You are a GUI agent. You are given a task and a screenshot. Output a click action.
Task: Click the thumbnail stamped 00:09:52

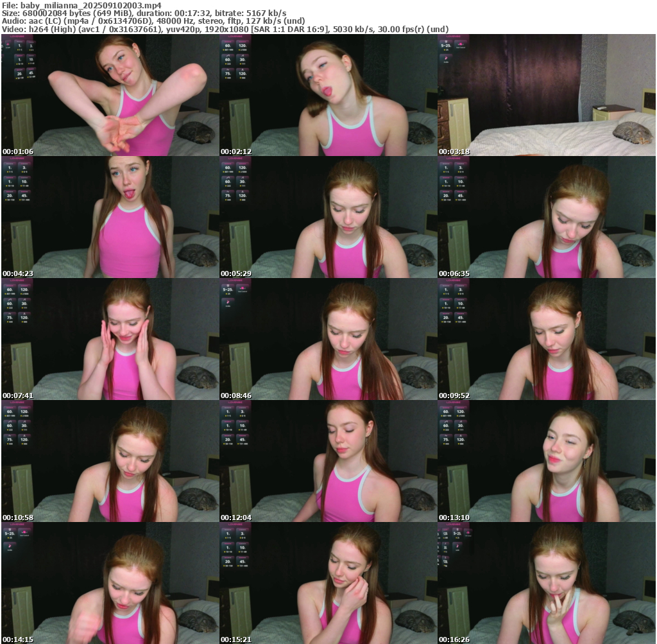546,339
